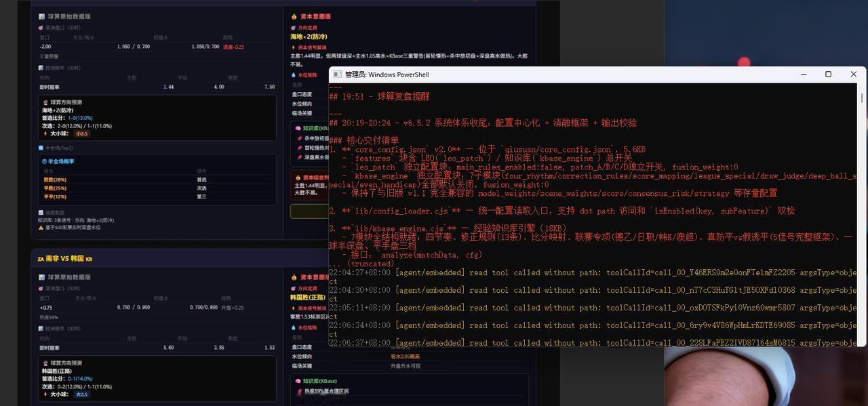Click the 热度89% label under +0.75
This screenshot has height=406, width=868.
coord(48,317)
